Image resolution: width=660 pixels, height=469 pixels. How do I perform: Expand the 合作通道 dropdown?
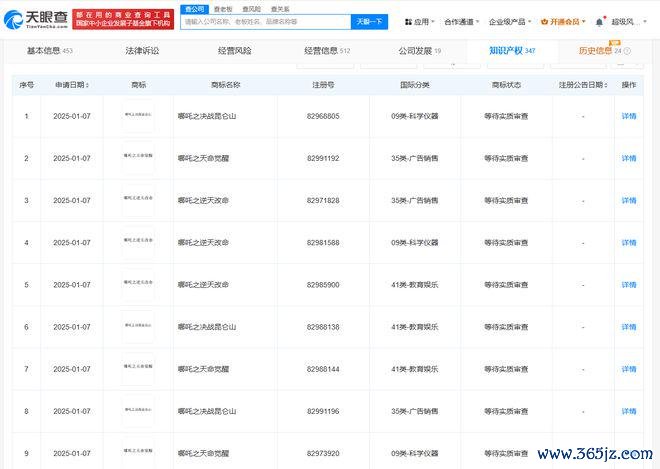pos(462,22)
